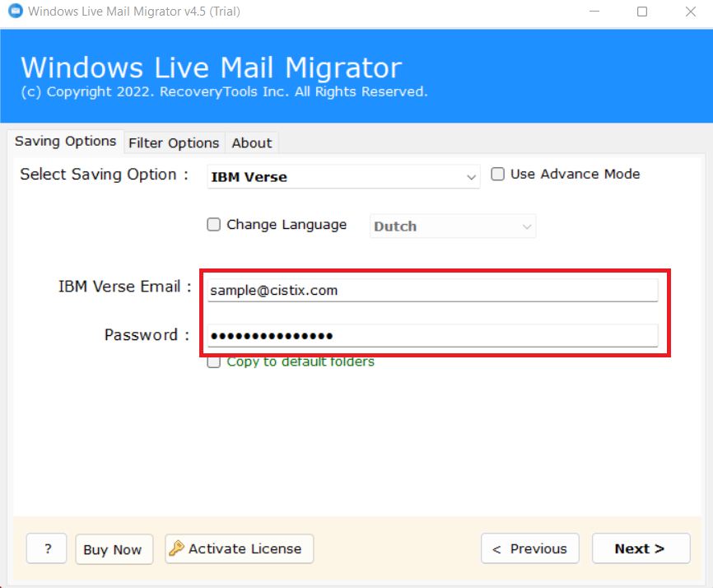Maximize the Migrator window
713x588 pixels.
(x=642, y=12)
